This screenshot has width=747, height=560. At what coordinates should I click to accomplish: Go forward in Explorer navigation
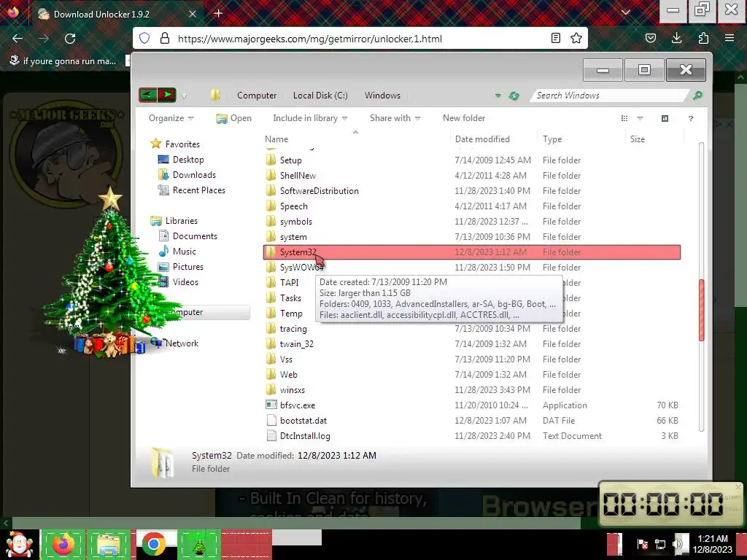pyautogui.click(x=167, y=95)
